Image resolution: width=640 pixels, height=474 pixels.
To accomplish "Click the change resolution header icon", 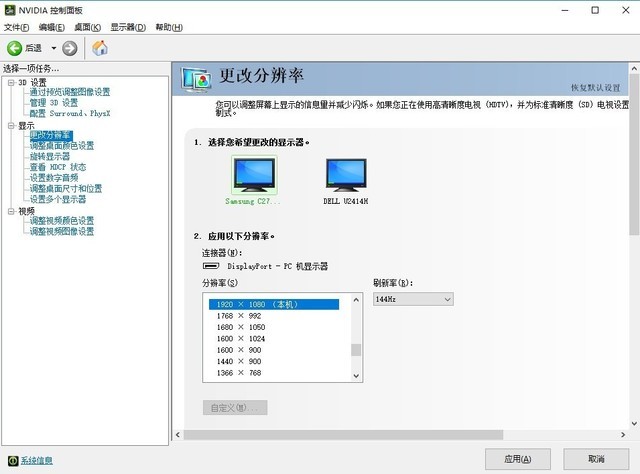I will [196, 79].
